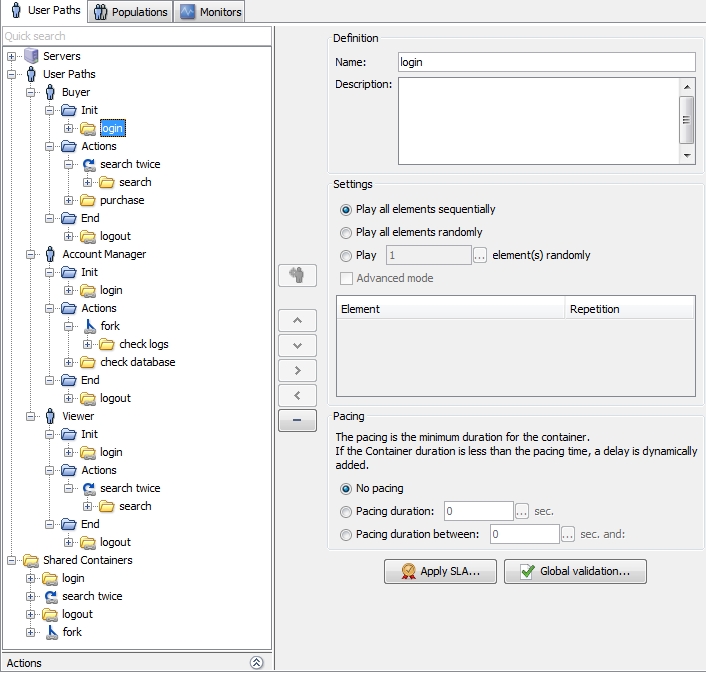Click the move up arrow button
The image size is (706, 673).
(x=297, y=321)
